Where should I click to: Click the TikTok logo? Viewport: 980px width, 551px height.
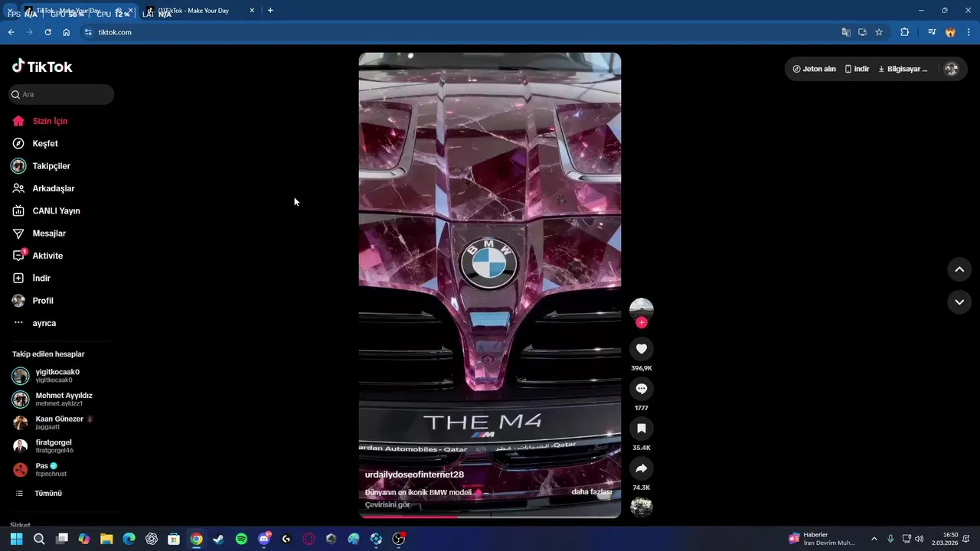click(x=42, y=67)
